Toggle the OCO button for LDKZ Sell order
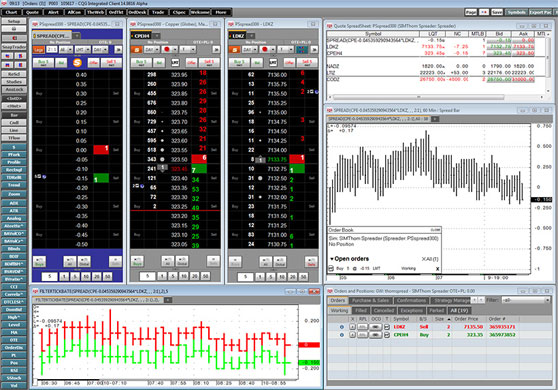Screen dimensions: 558x390 pyautogui.click(x=376, y=327)
